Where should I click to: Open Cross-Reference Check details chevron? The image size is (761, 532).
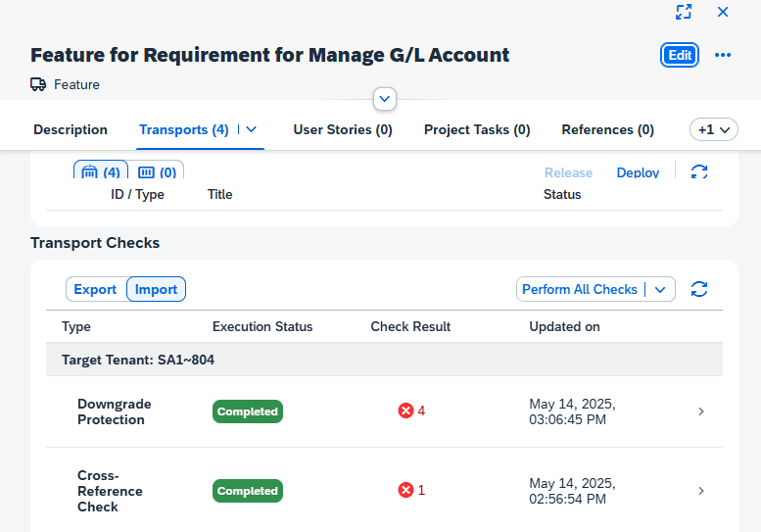[701, 491]
